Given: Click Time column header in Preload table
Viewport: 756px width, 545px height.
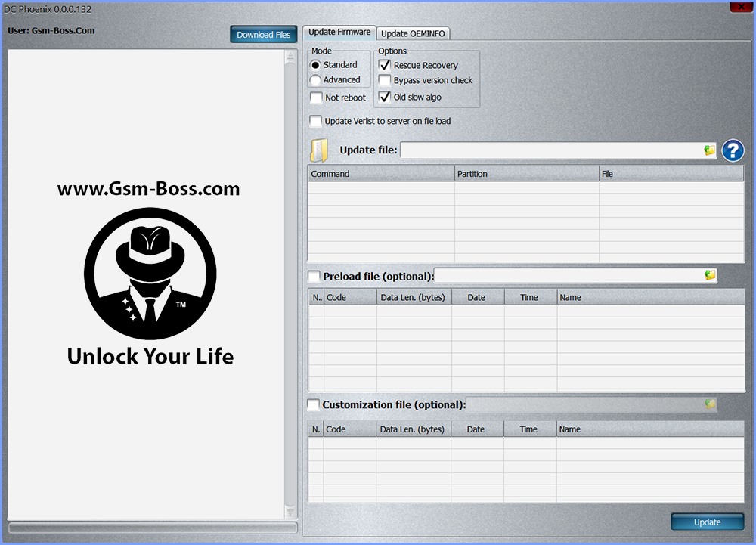Looking at the screenshot, I should 531,297.
